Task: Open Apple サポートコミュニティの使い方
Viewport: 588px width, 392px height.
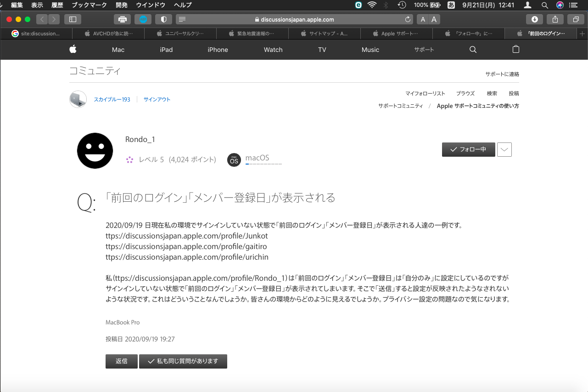Action: (478, 106)
